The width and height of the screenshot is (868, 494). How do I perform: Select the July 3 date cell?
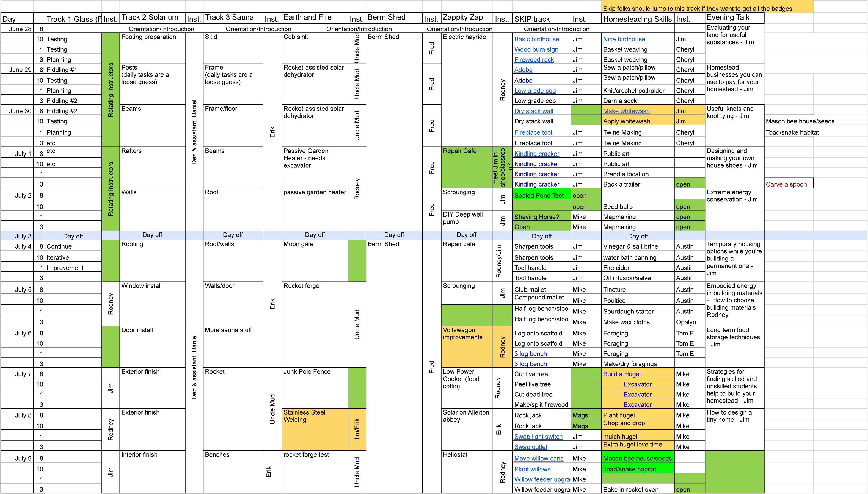17,236
